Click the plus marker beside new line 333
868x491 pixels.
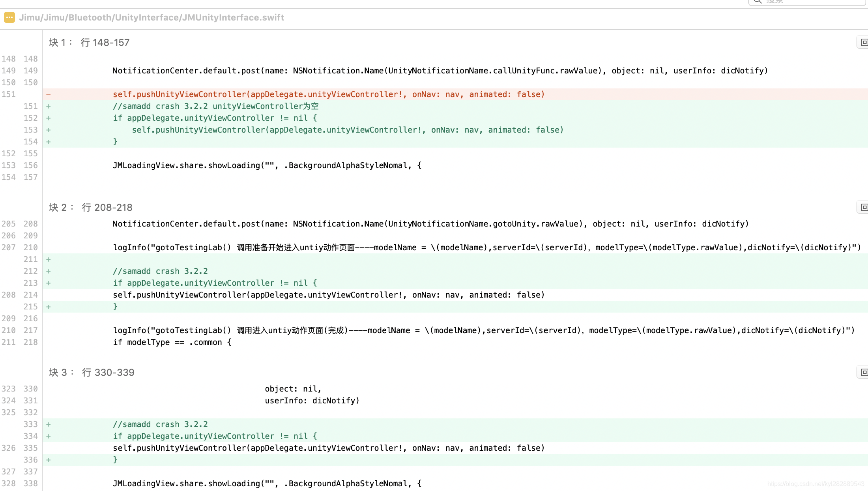[48, 424]
